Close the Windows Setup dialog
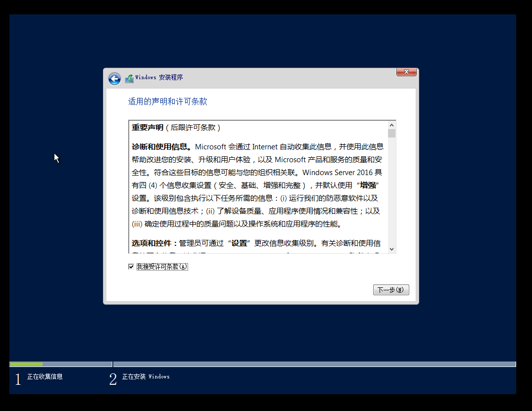 click(x=406, y=72)
